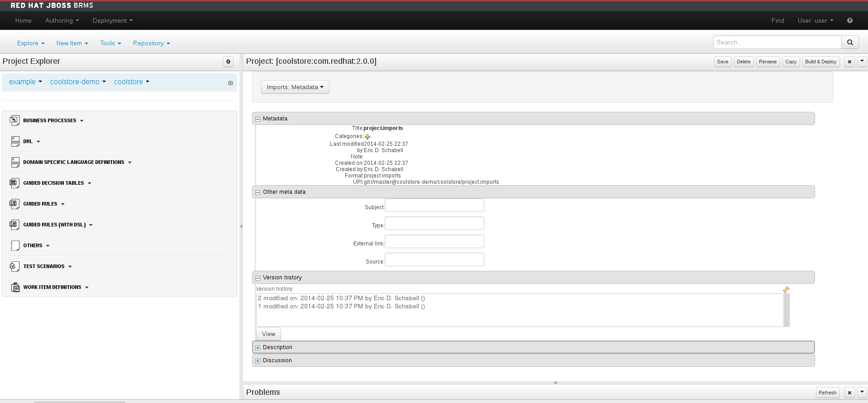The height and width of the screenshot is (403, 868).
Task: Open Project Explorer gear settings
Action: click(229, 62)
